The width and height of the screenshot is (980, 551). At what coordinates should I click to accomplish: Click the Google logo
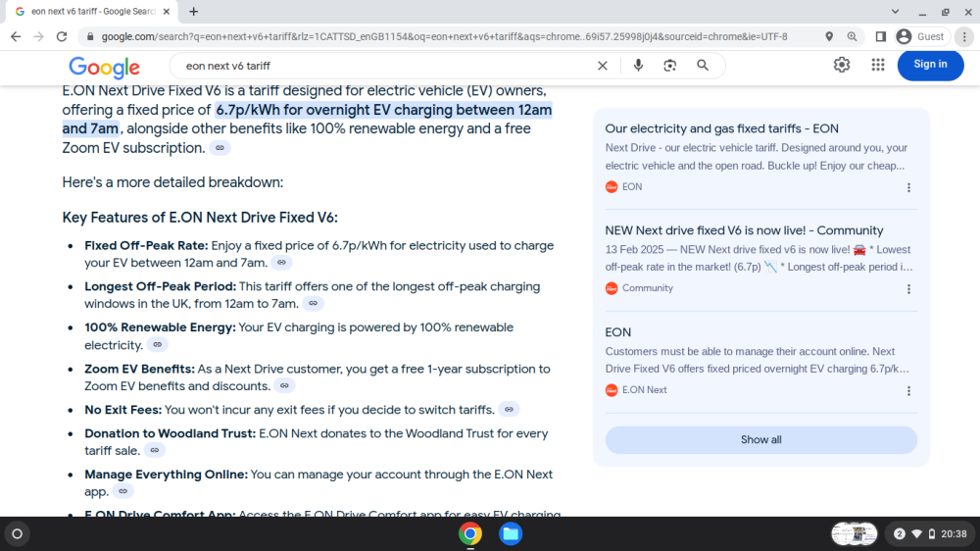tap(105, 67)
